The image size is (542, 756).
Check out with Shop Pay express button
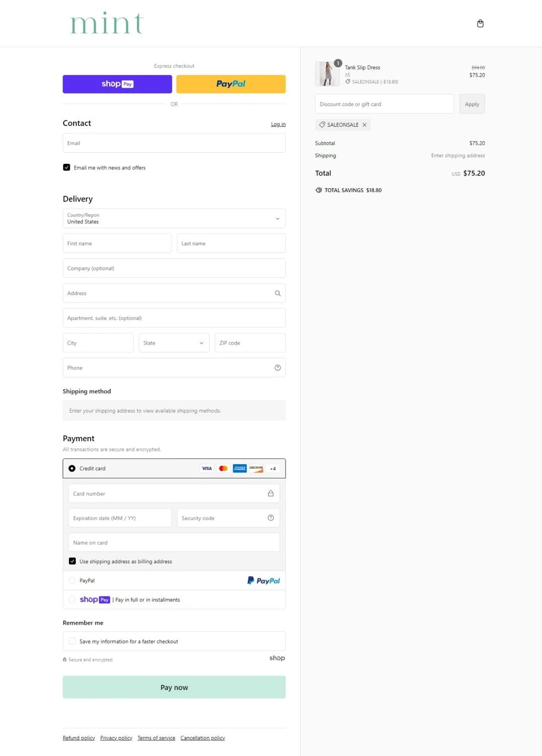coord(117,84)
